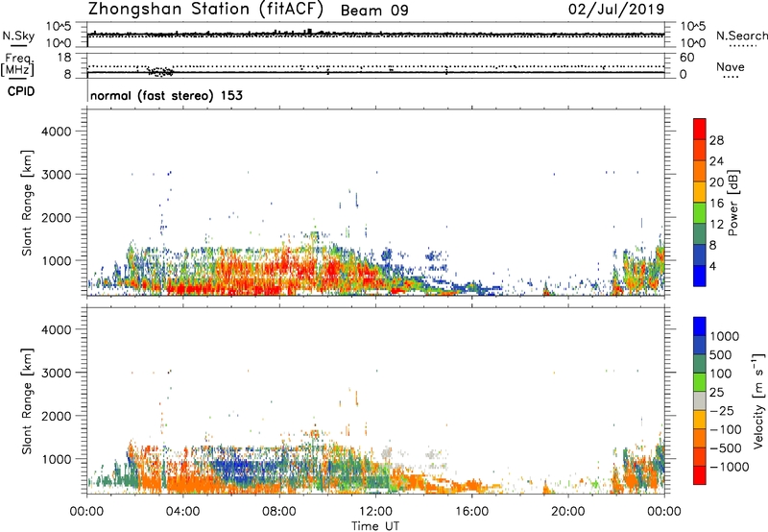The image size is (768, 532).
Task: Click the "2000" slant range tick in the velocity panel
Action: click(56, 416)
